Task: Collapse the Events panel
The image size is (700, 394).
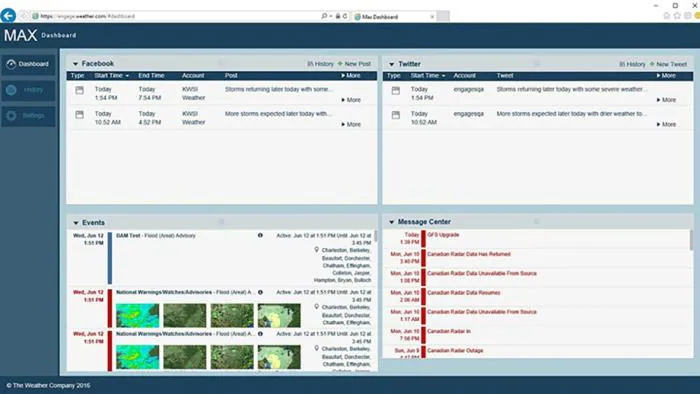Action: tap(75, 223)
